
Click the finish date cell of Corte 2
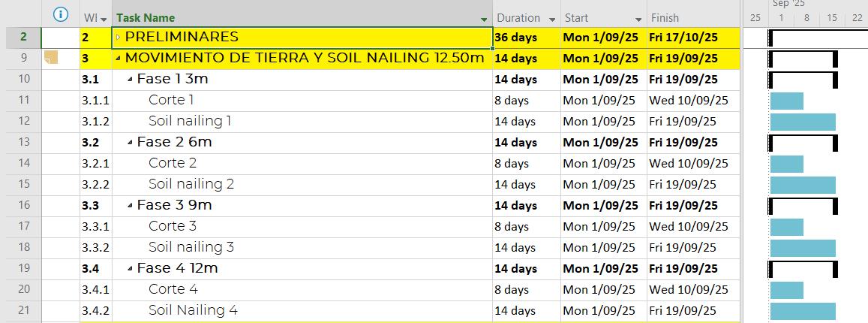pos(693,164)
